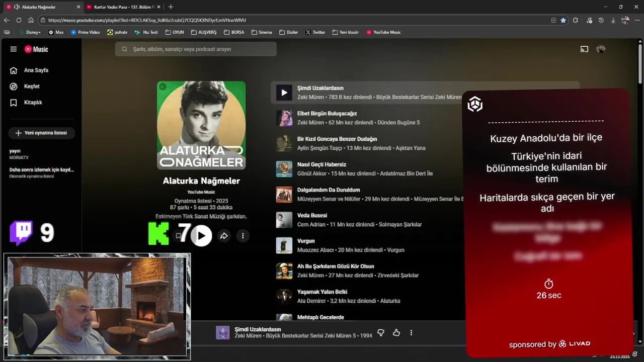Select the song Mehtaplı Gecelerde
The width and height of the screenshot is (644, 362).
[x=320, y=317]
